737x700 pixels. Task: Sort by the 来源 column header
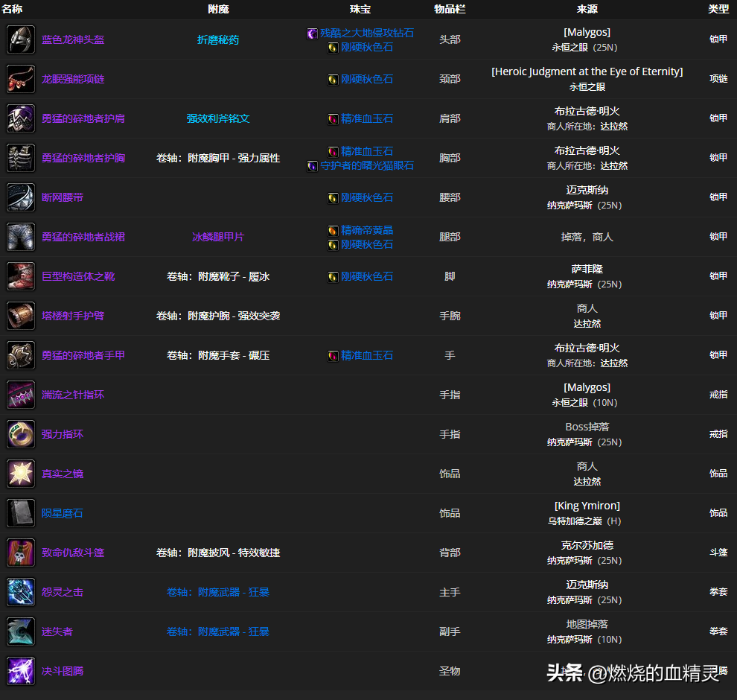587,9
